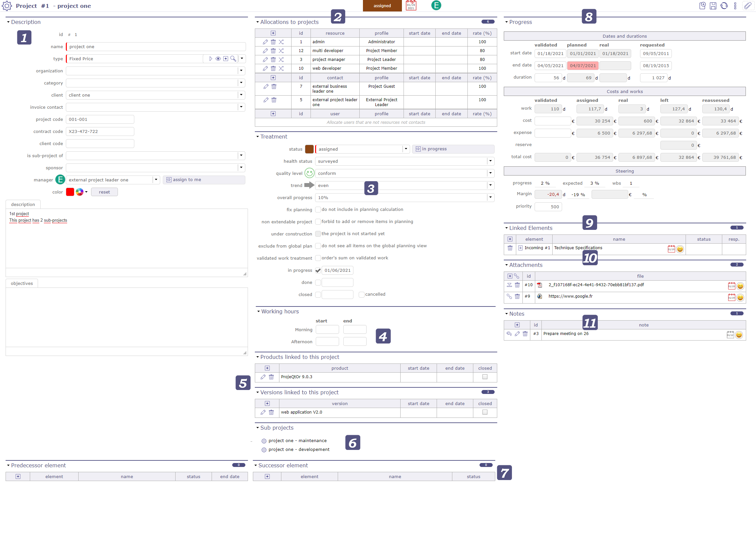Open the health status dropdown showing surveyed
Image resolution: width=756 pixels, height=557 pixels.
(491, 161)
